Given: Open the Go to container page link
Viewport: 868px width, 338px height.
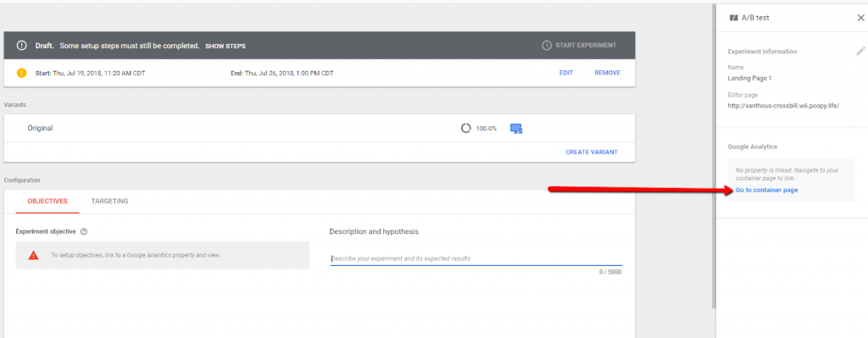Looking at the screenshot, I should 766,190.
